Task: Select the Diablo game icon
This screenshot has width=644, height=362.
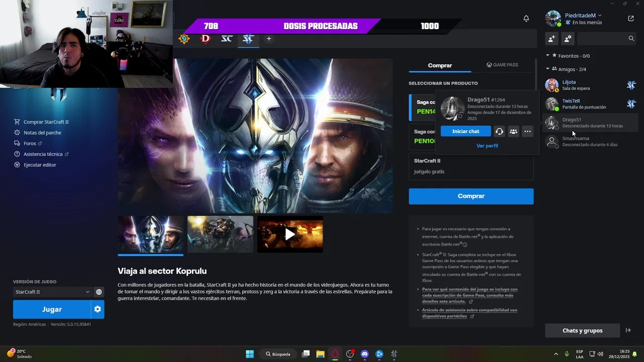Action: click(x=205, y=39)
